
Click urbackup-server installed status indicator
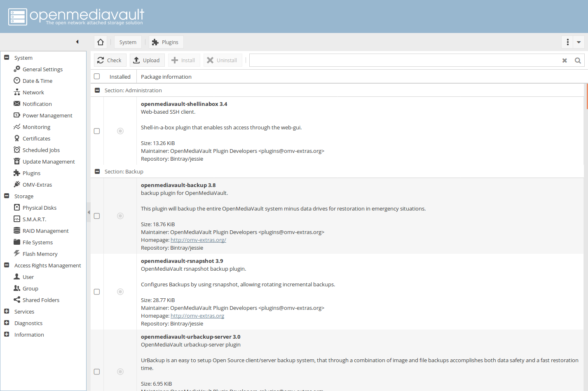(120, 372)
